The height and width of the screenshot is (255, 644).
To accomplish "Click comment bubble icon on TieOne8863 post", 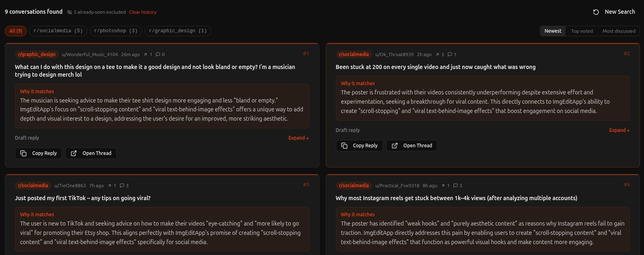I will pos(122,186).
